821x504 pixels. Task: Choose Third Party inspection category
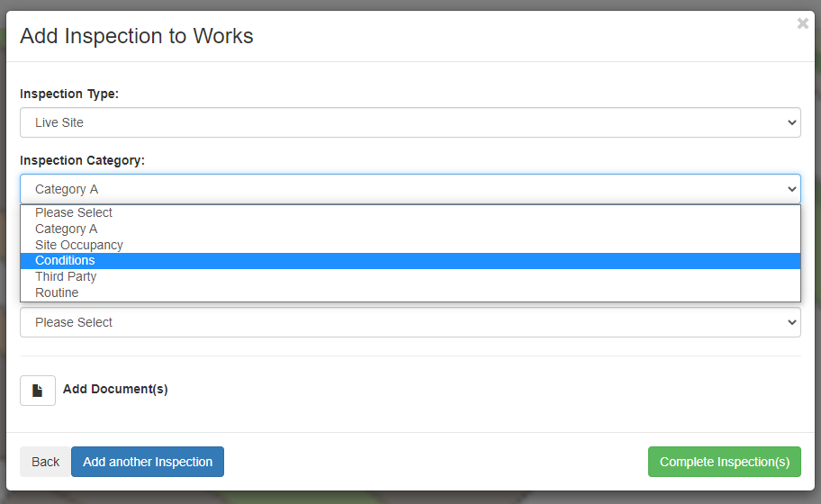pyautogui.click(x=66, y=277)
